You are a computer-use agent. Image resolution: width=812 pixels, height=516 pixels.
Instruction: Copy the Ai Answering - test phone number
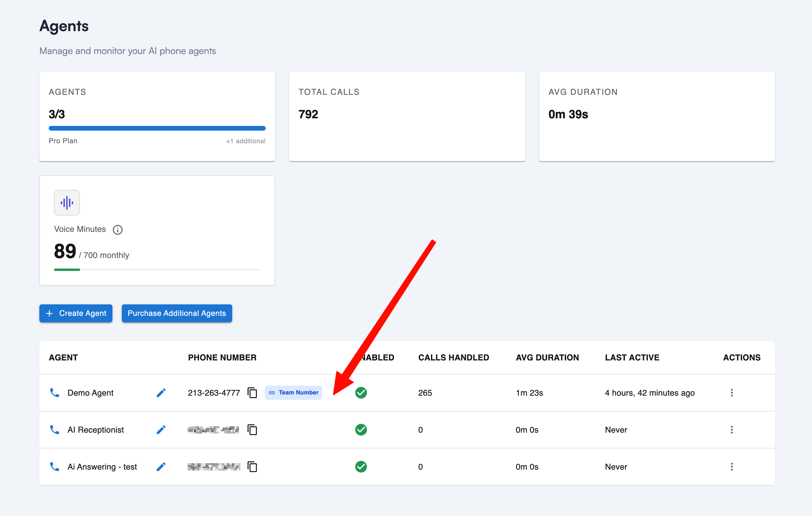click(252, 467)
